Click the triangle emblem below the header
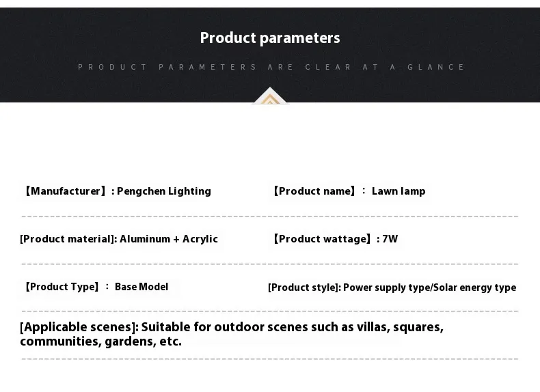Image resolution: width=540 pixels, height=392 pixels. pos(270,98)
